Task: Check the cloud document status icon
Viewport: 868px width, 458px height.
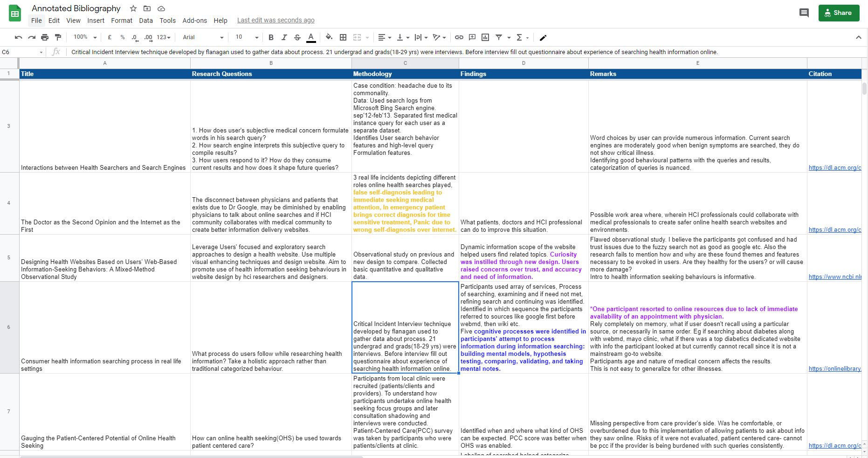Action: pyautogui.click(x=161, y=8)
